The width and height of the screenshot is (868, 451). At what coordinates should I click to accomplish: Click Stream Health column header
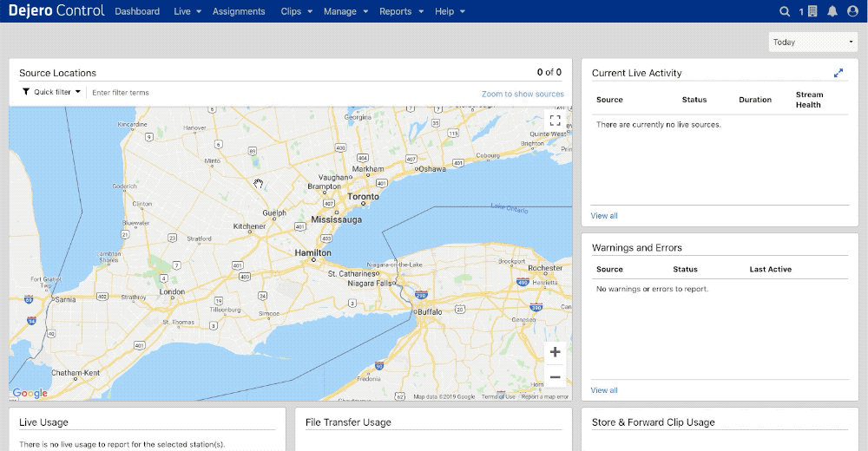[x=809, y=100]
